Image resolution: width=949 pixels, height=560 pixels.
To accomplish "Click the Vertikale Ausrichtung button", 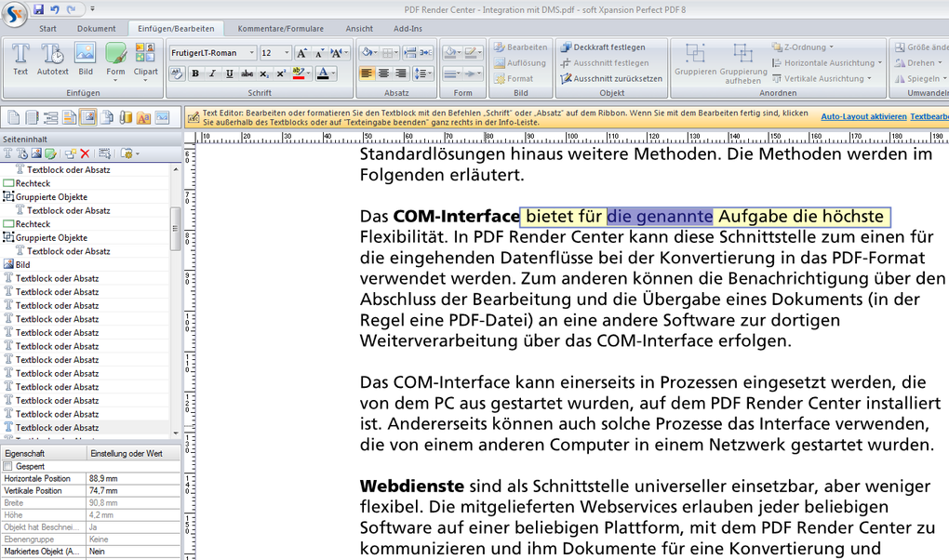I will click(822, 79).
